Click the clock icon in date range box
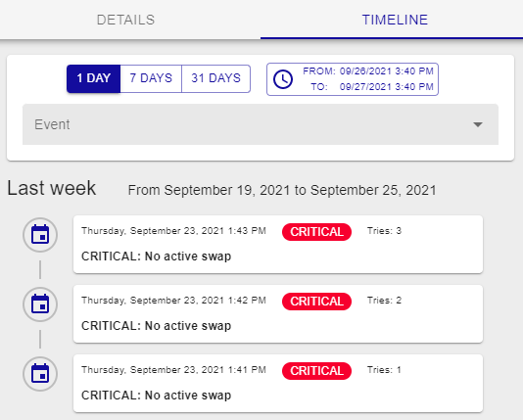 (283, 79)
